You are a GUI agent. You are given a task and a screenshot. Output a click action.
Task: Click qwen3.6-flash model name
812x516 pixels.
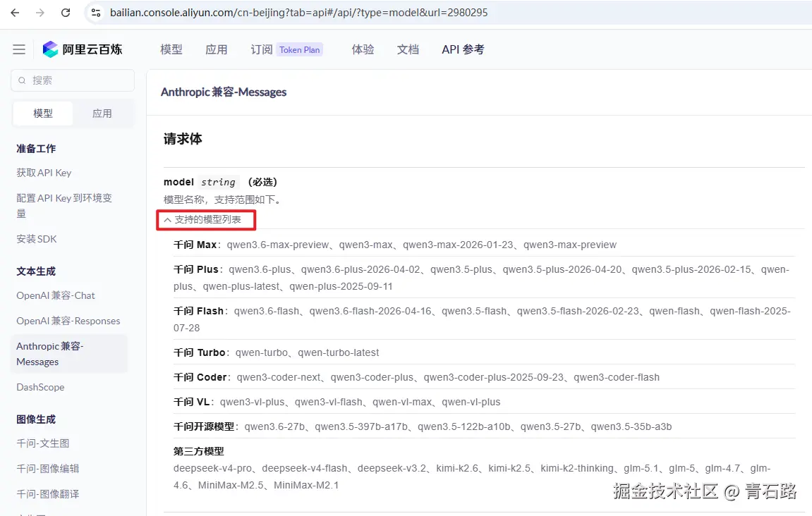(267, 311)
